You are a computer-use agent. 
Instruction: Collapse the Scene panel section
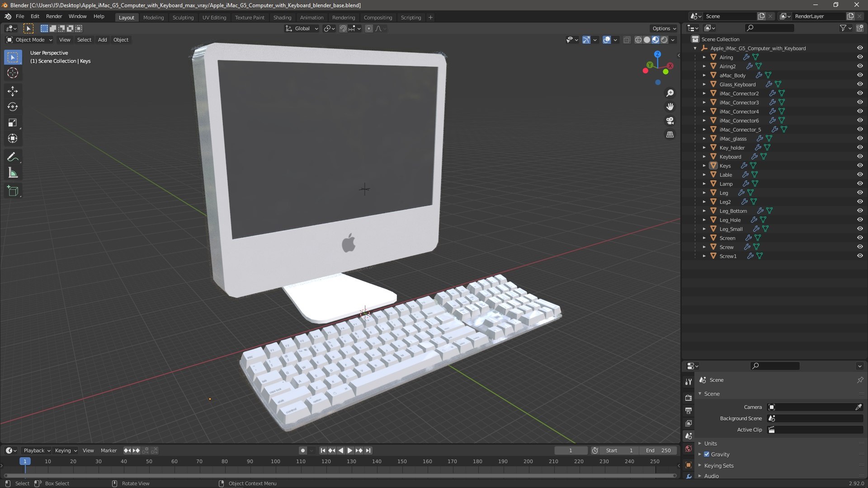pyautogui.click(x=712, y=394)
